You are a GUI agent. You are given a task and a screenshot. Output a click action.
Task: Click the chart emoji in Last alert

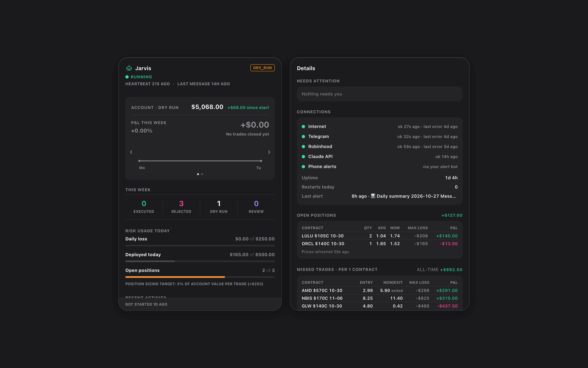[373, 196]
